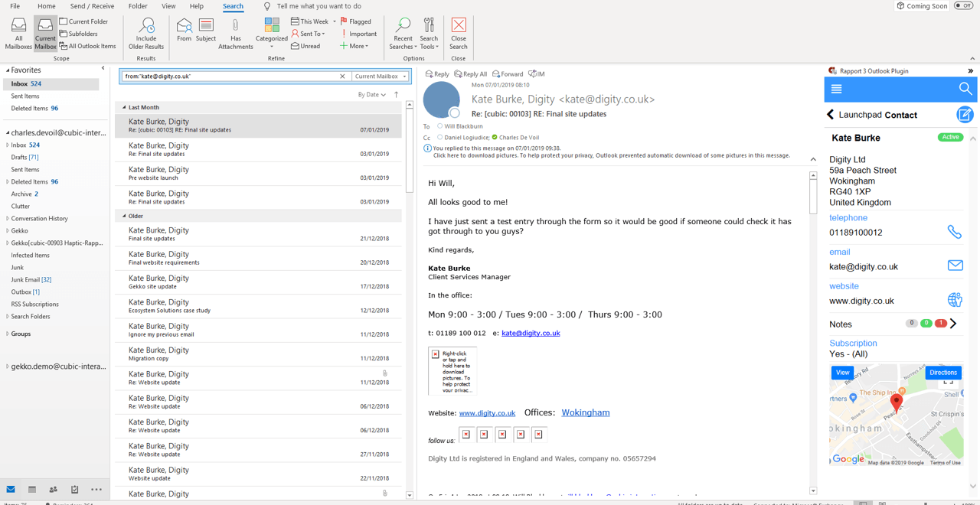Viewport: 980px width, 505px height.
Task: Toggle Current Mailbox scope button in ribbon
Action: [x=45, y=34]
